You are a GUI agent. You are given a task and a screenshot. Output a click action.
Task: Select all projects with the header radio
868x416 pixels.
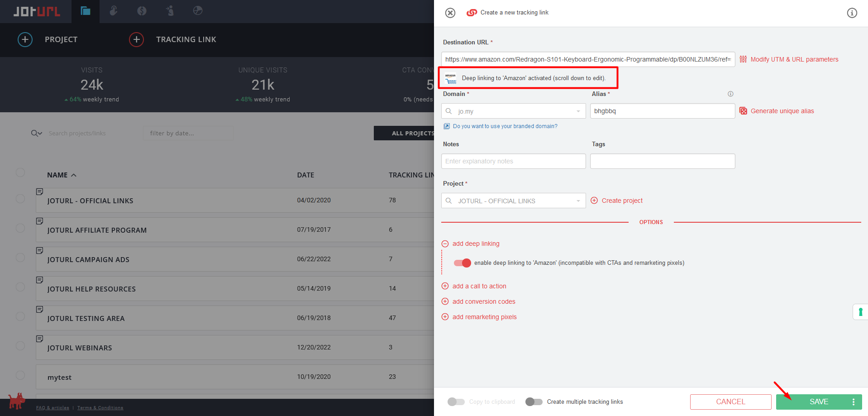point(20,172)
